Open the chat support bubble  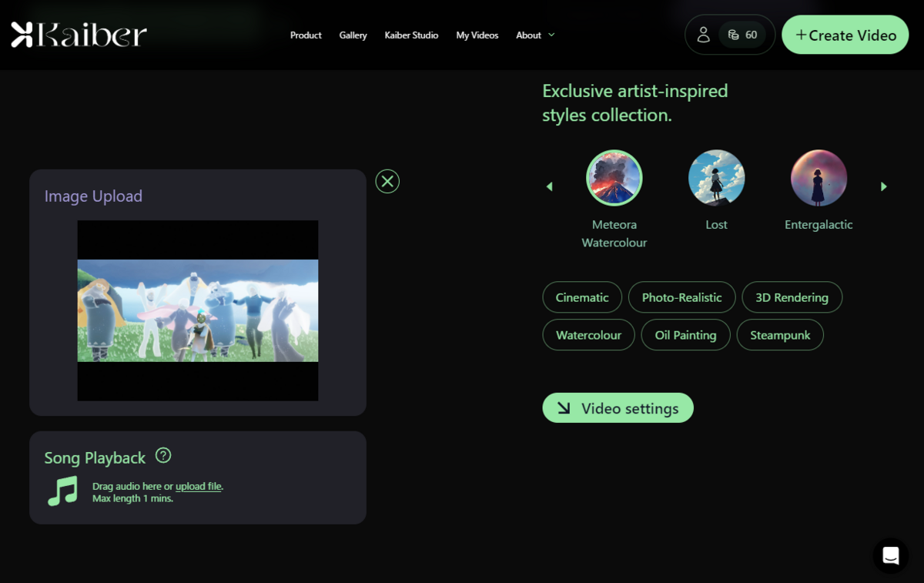891,555
